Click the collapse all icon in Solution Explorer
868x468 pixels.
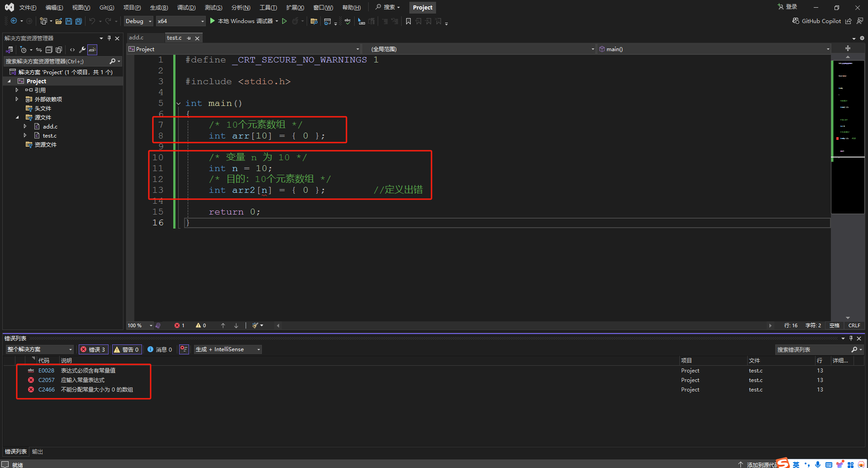49,50
